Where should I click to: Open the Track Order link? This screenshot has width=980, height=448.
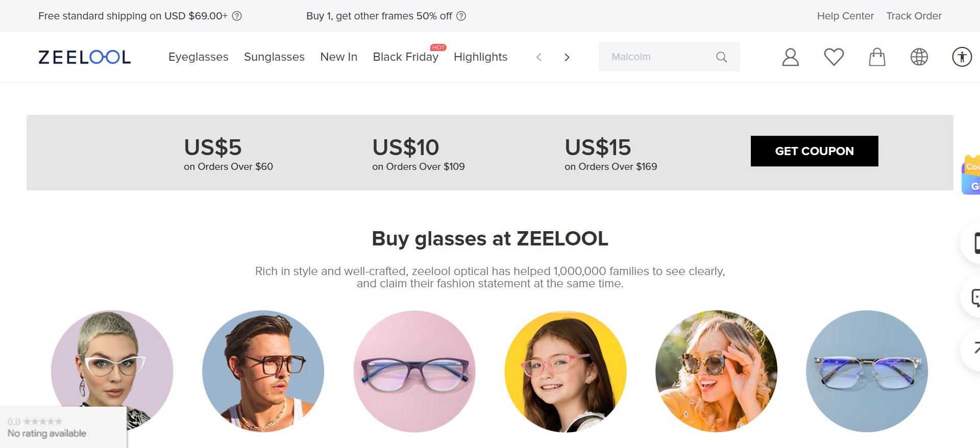[914, 16]
